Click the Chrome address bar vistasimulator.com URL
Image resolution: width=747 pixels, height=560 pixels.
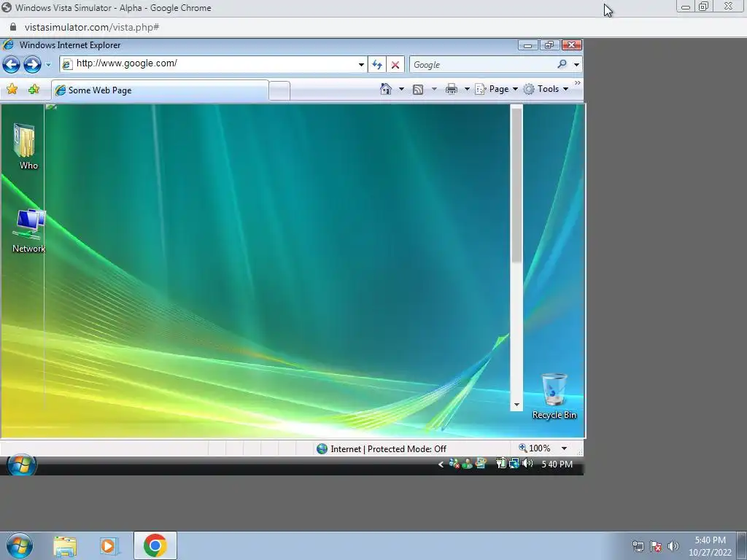(x=92, y=27)
